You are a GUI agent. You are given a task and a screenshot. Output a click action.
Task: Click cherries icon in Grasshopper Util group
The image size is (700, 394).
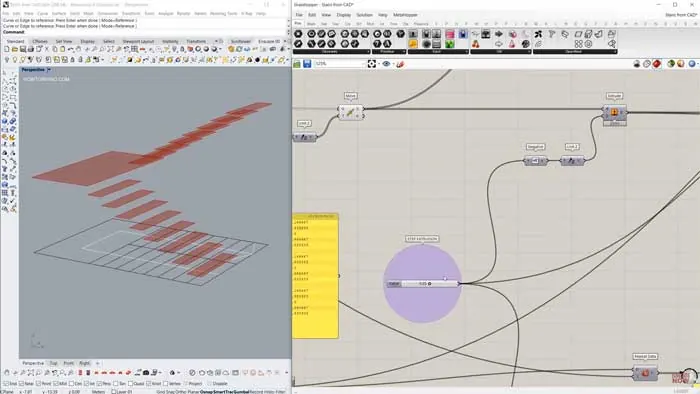[475, 44]
